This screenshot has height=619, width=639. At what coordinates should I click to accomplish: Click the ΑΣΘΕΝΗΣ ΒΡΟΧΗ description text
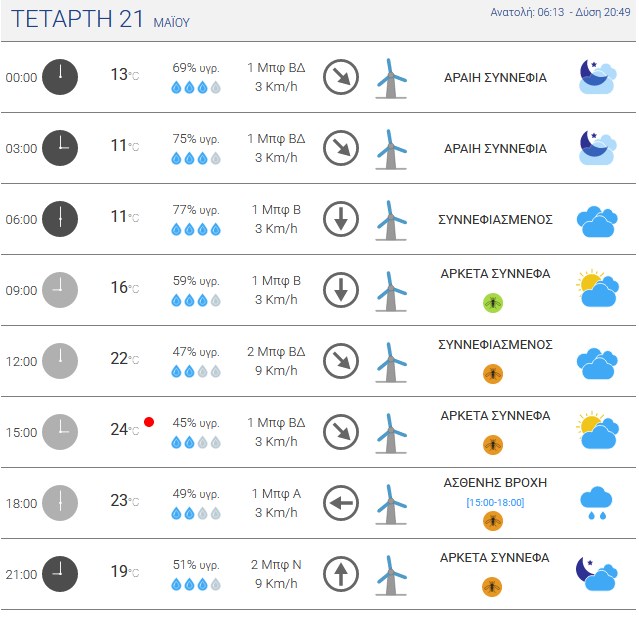point(495,483)
